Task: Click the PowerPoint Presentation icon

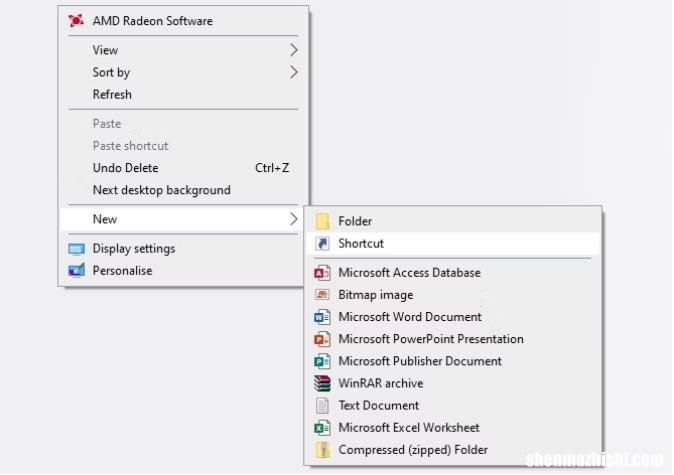Action: (x=322, y=340)
